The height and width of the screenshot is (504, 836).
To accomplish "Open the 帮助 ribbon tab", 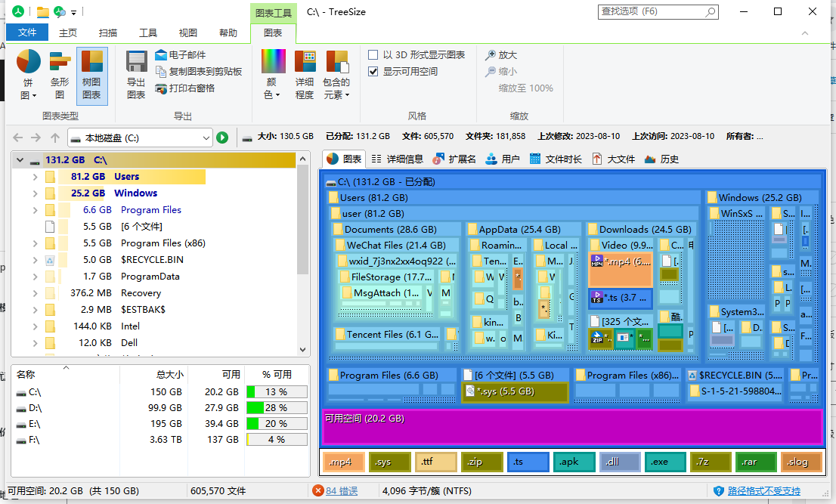I will (228, 32).
